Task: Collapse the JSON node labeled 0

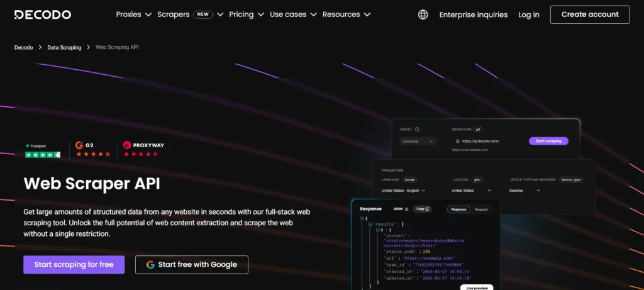Action: pyautogui.click(x=377, y=230)
